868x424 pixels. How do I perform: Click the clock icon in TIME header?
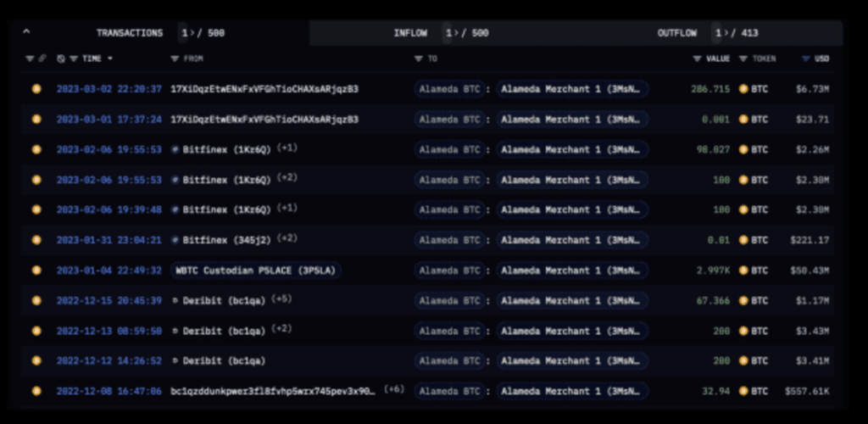click(61, 59)
